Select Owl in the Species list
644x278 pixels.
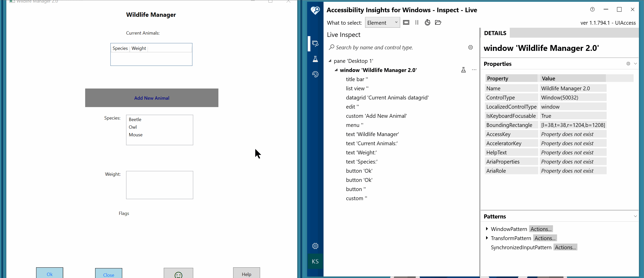tap(132, 127)
